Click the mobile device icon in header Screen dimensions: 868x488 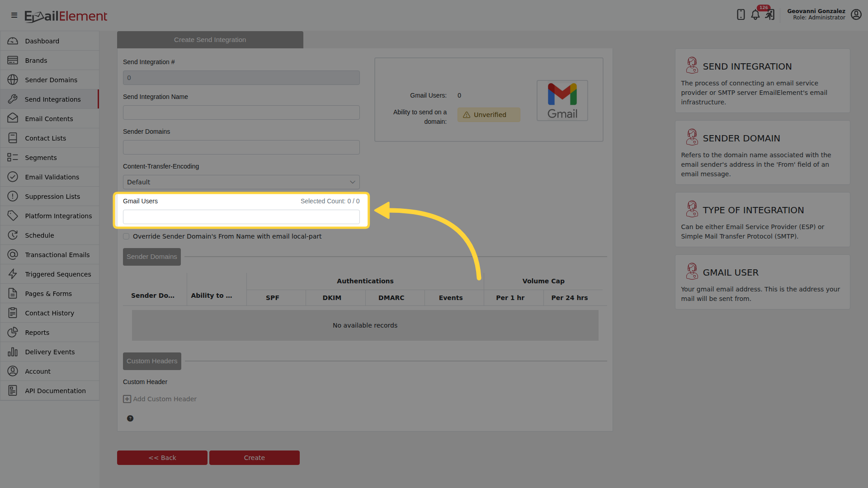(741, 14)
